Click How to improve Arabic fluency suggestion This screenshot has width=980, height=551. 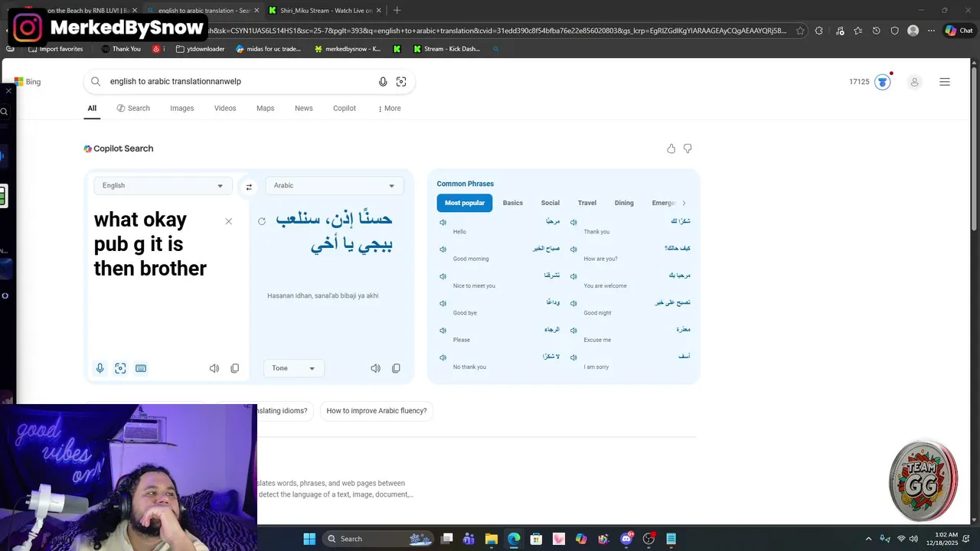pyautogui.click(x=377, y=411)
